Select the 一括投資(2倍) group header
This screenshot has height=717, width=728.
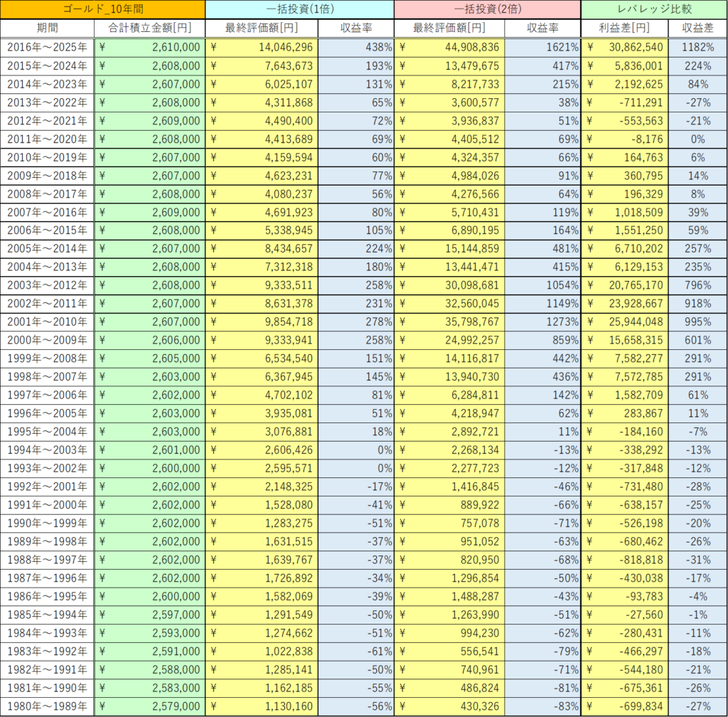487,10
